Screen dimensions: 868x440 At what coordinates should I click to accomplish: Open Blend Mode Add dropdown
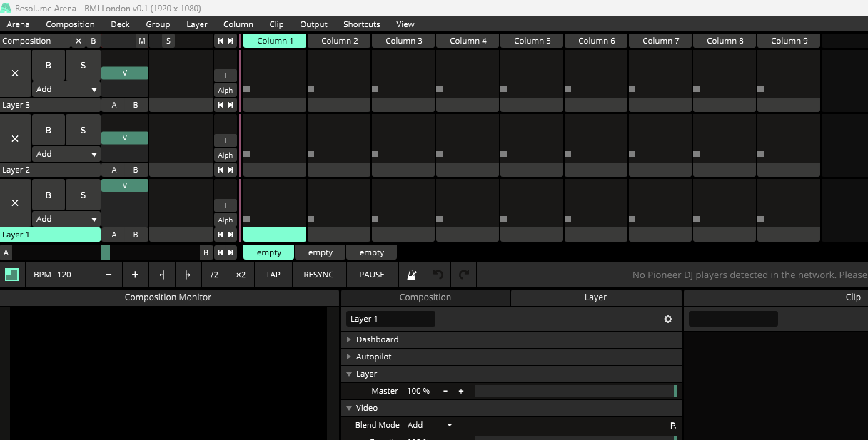pyautogui.click(x=430, y=425)
